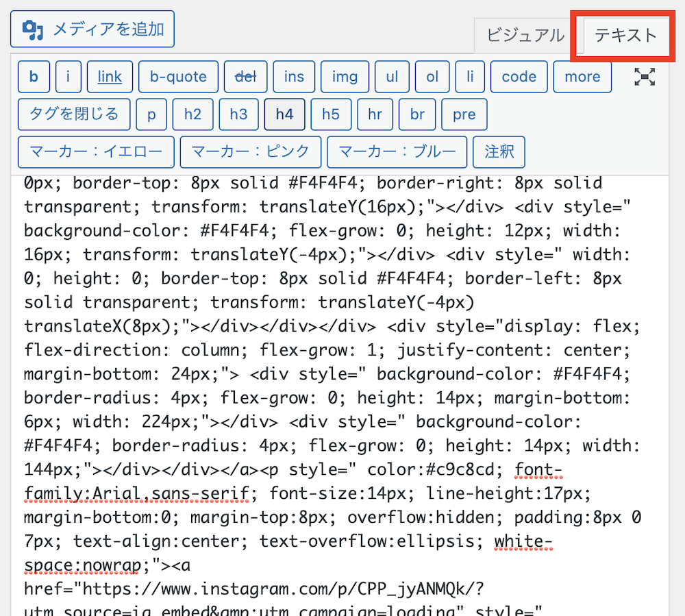This screenshot has width=685, height=616.
Task: Insert unordered list with ul button
Action: (x=392, y=77)
